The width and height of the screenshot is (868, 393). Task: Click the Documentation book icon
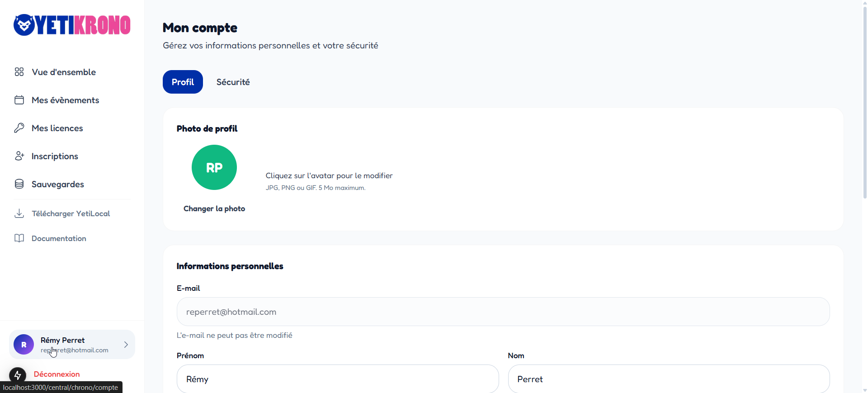19,238
